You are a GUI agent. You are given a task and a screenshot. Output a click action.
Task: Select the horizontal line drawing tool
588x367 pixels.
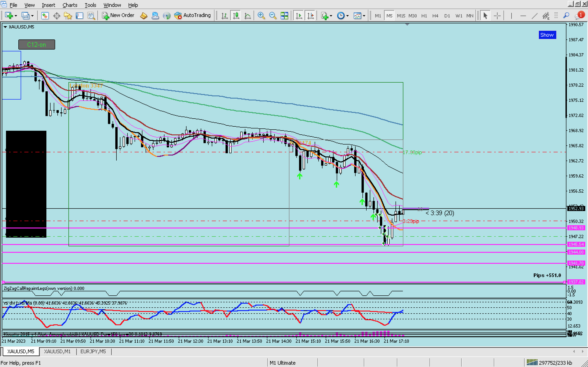click(x=523, y=16)
